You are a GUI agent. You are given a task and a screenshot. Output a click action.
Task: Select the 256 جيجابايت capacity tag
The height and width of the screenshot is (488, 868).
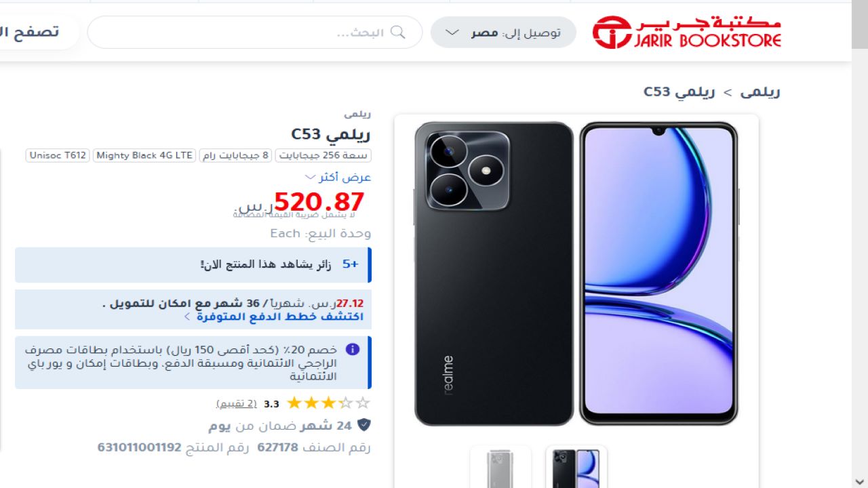click(x=323, y=155)
